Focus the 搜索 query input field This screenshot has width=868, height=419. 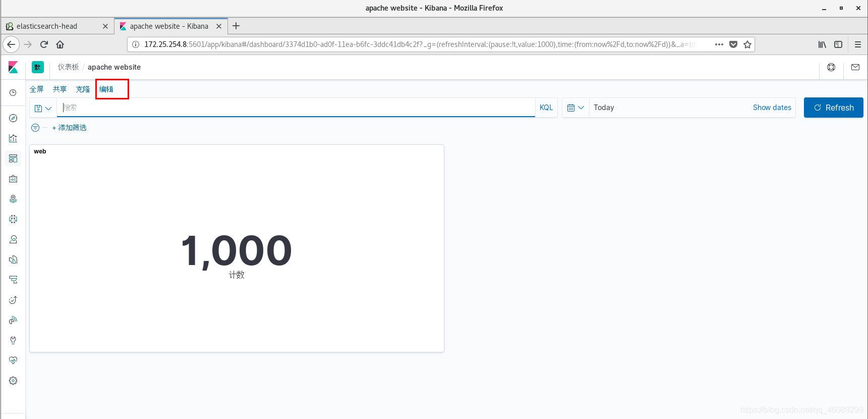pyautogui.click(x=296, y=108)
